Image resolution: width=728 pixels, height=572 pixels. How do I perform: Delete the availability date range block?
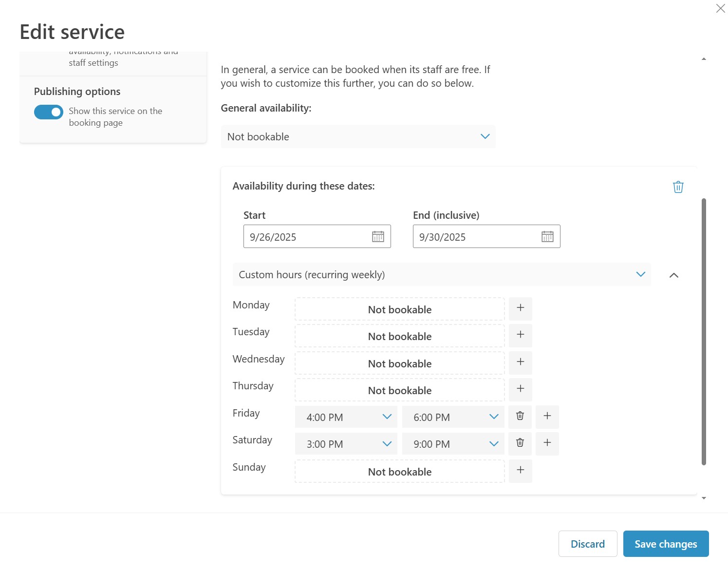(678, 187)
